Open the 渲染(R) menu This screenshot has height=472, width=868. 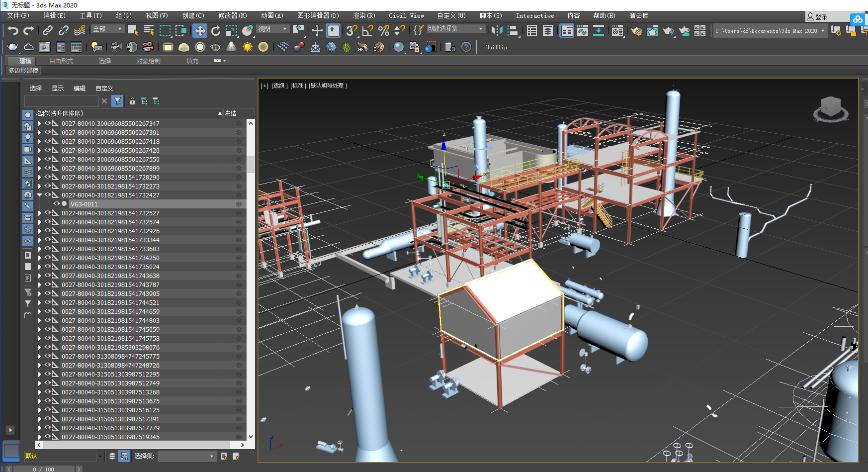(x=363, y=15)
